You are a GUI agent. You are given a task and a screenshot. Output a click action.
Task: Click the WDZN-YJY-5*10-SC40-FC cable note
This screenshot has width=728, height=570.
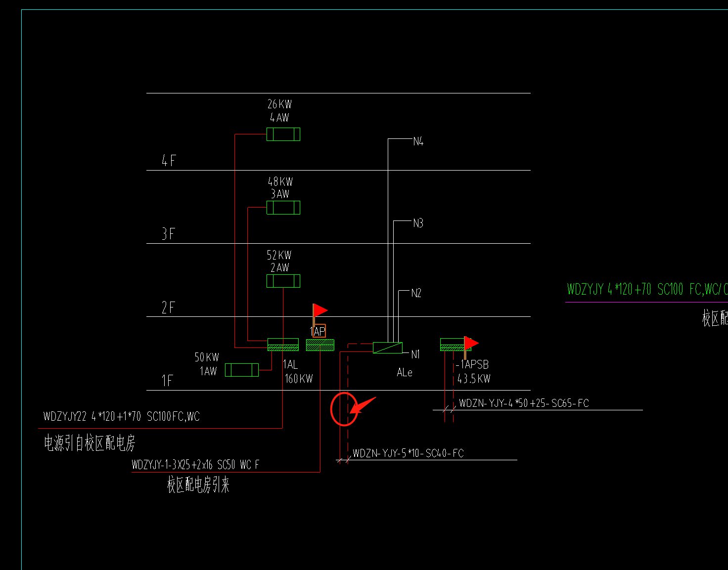(408, 453)
